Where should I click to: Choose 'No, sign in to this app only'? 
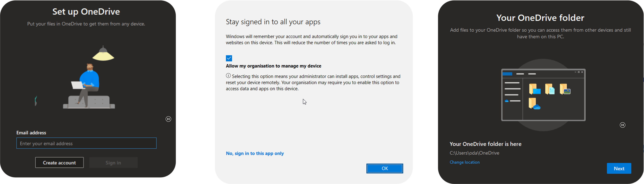pyautogui.click(x=255, y=154)
